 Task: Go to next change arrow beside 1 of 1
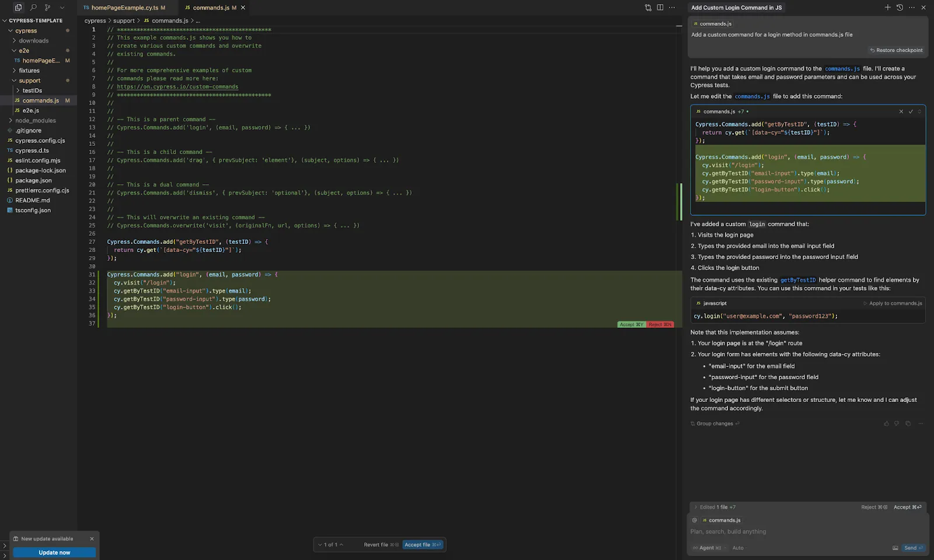pyautogui.click(x=320, y=545)
